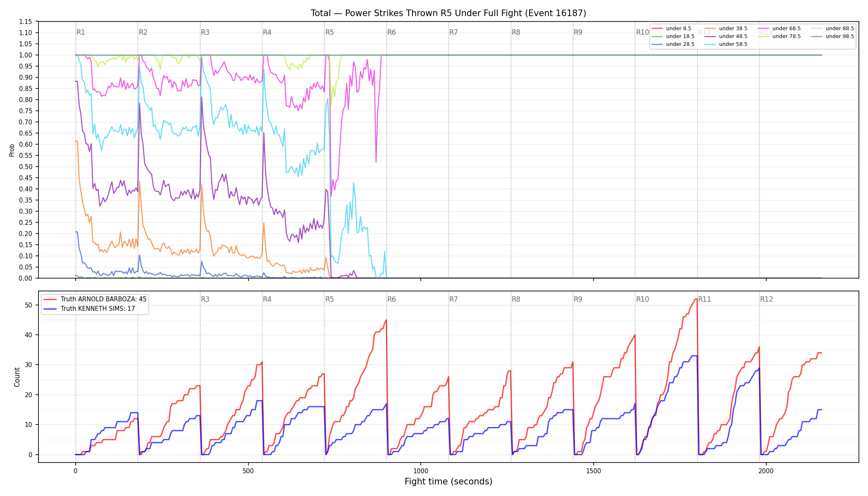This screenshot has width=868, height=496.
Task: Click the R9 round marker in bottom chart
Action: point(578,299)
